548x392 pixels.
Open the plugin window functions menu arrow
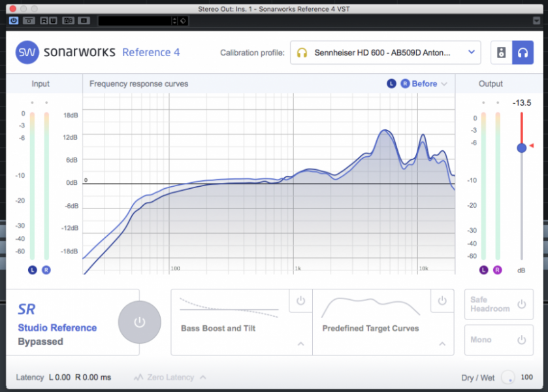click(x=537, y=21)
